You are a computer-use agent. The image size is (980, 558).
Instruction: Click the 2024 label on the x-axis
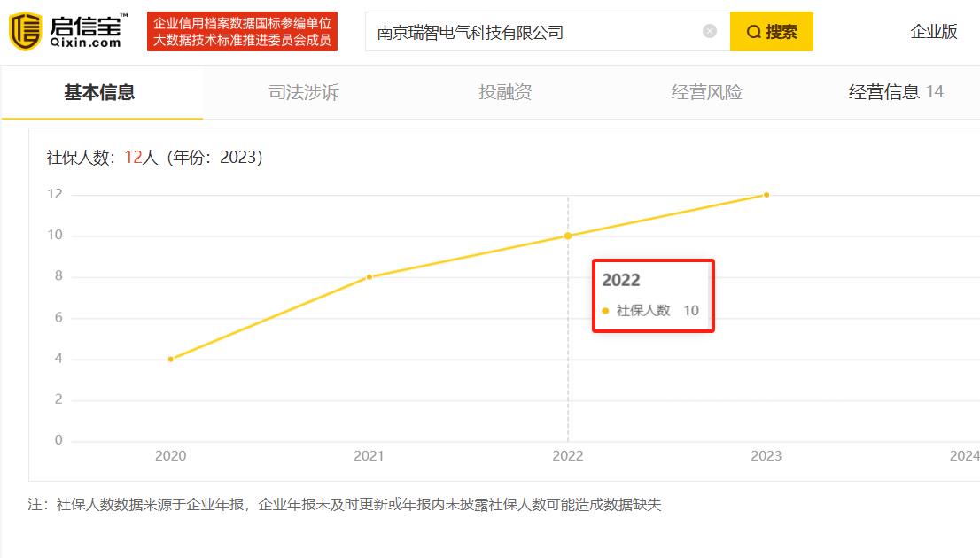coord(965,456)
